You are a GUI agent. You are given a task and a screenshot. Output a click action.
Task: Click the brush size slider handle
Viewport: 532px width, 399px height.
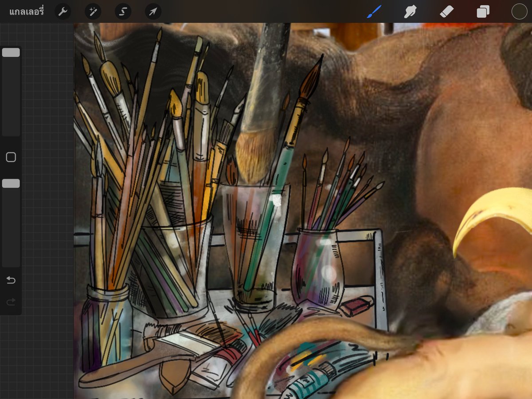tap(11, 52)
